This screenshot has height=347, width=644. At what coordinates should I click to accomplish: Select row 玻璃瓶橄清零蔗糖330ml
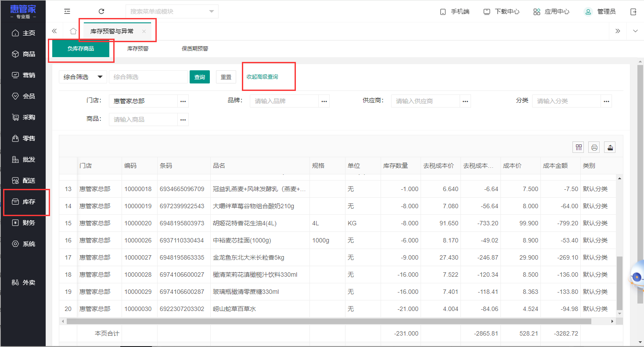tap(338, 292)
